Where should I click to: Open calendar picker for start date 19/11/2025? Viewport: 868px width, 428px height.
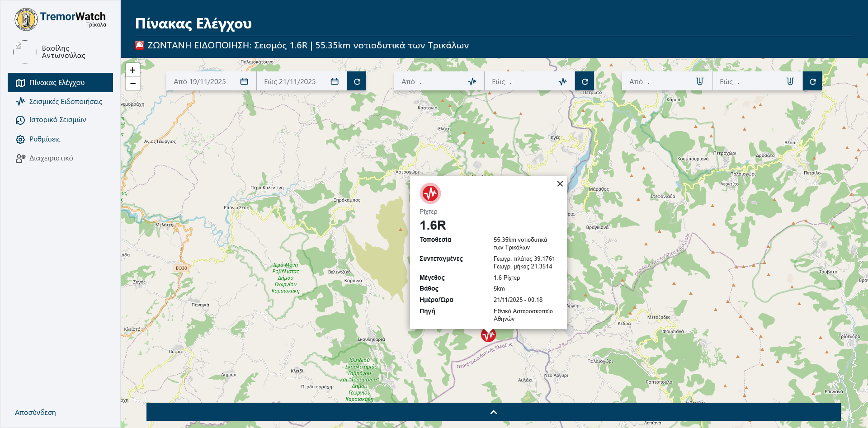pyautogui.click(x=244, y=82)
